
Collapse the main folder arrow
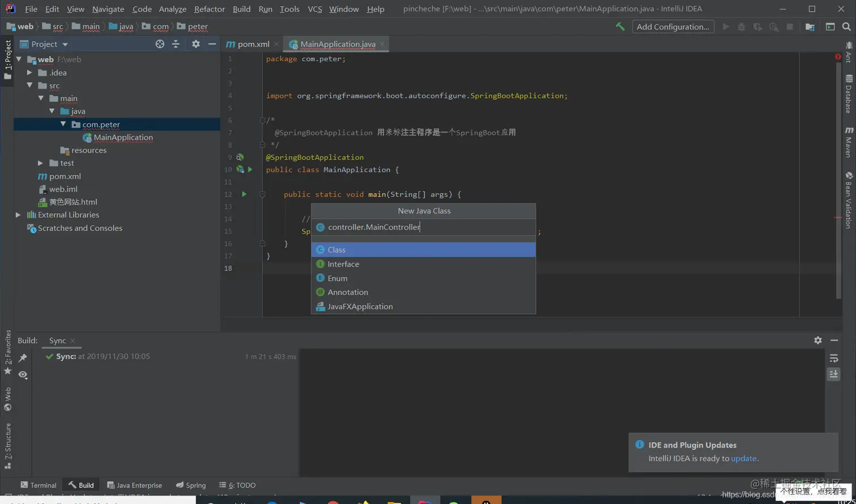tap(41, 98)
